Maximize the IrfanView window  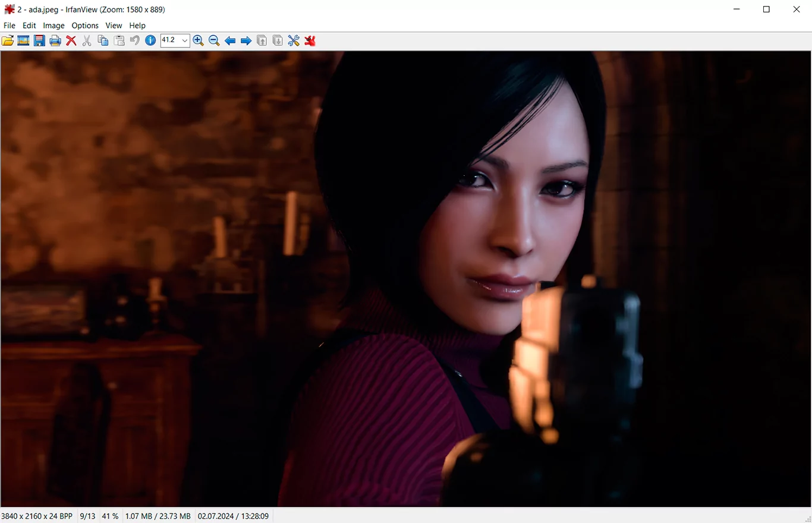coord(767,10)
